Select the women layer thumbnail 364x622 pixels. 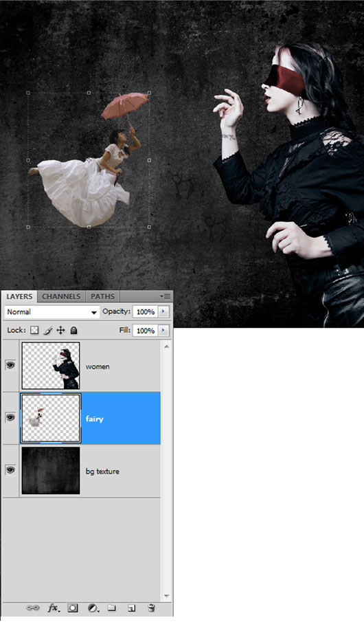51,366
